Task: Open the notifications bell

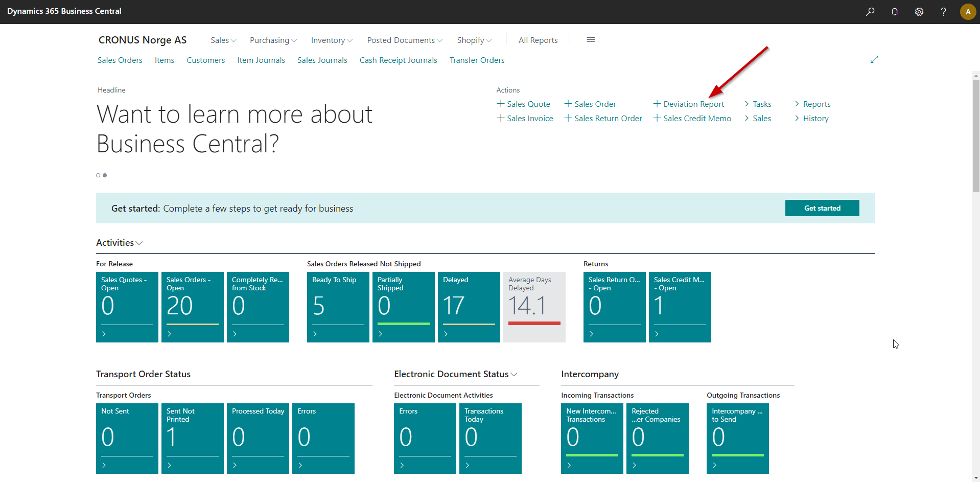Action: coord(895,11)
